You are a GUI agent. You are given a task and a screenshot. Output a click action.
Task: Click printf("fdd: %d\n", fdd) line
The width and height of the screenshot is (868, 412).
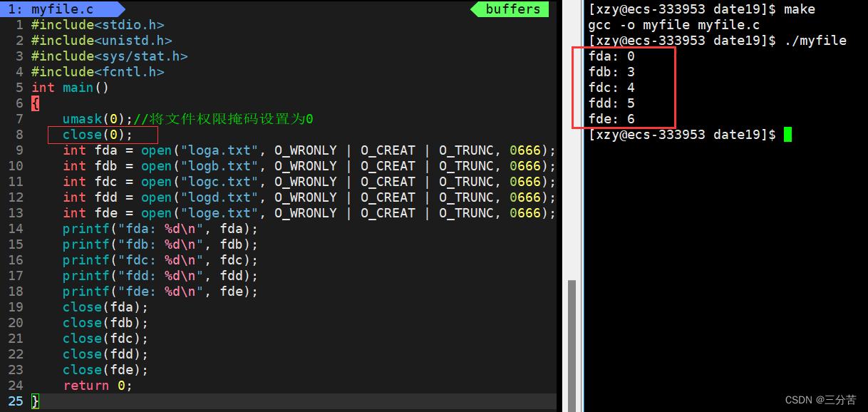(160, 276)
